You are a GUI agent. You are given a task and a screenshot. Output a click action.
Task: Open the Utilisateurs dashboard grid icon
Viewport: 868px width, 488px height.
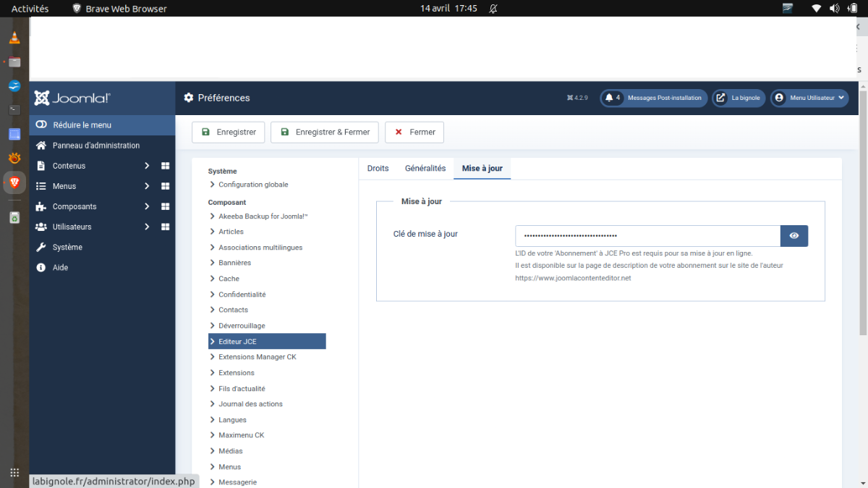pos(165,227)
